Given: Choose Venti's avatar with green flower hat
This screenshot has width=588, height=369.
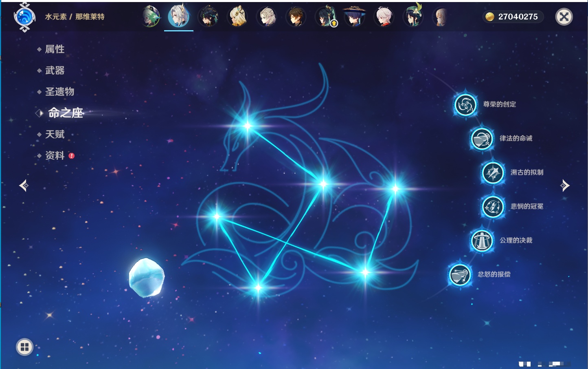Looking at the screenshot, I should point(413,17).
